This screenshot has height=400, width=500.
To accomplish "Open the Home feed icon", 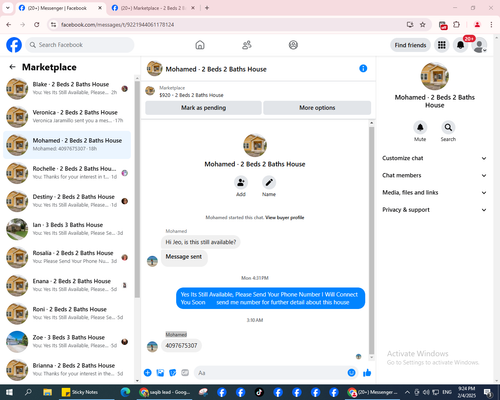I will tap(200, 45).
